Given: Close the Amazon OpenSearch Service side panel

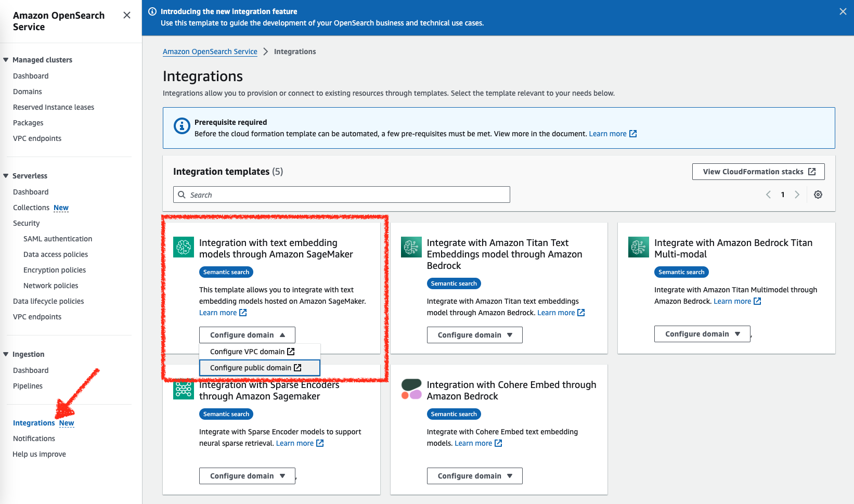Looking at the screenshot, I should [126, 15].
